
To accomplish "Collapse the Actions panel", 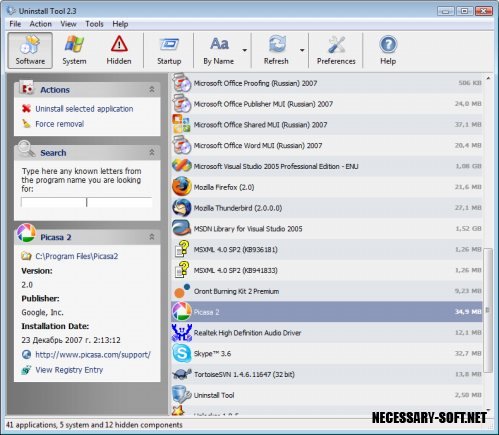I will coord(152,89).
